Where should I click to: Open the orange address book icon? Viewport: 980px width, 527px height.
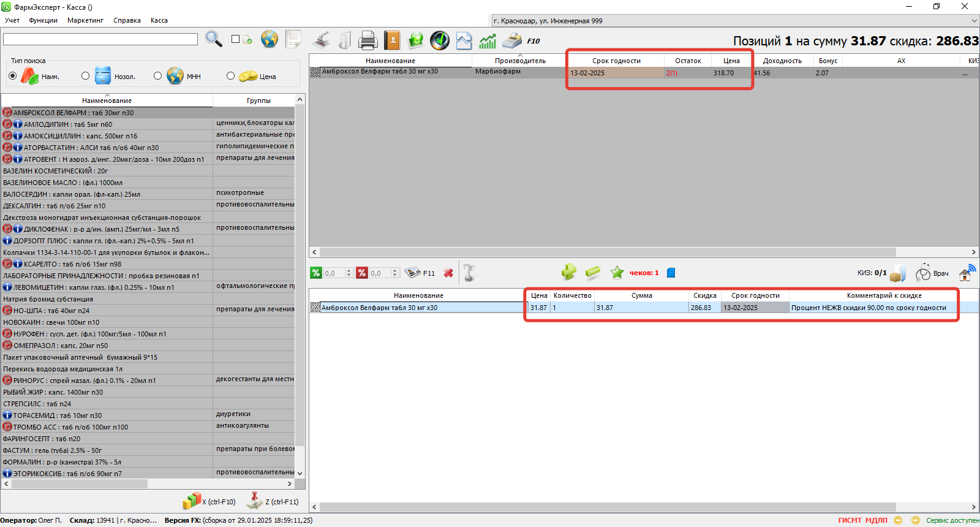click(392, 40)
